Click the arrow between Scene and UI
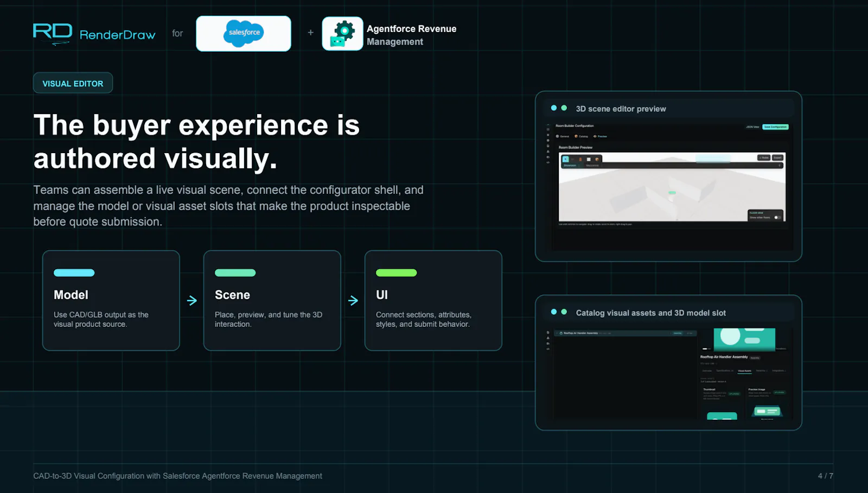868x493 pixels. [x=353, y=300]
